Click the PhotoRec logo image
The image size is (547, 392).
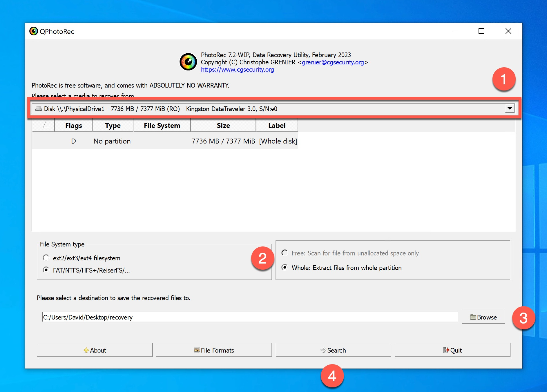pos(188,62)
